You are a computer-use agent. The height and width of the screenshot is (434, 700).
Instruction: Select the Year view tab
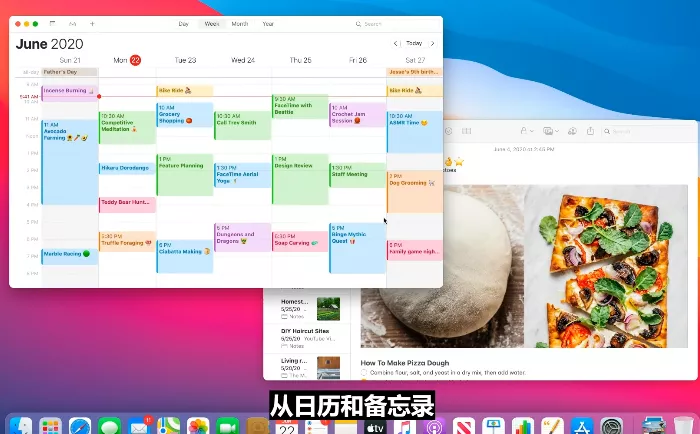tap(268, 23)
